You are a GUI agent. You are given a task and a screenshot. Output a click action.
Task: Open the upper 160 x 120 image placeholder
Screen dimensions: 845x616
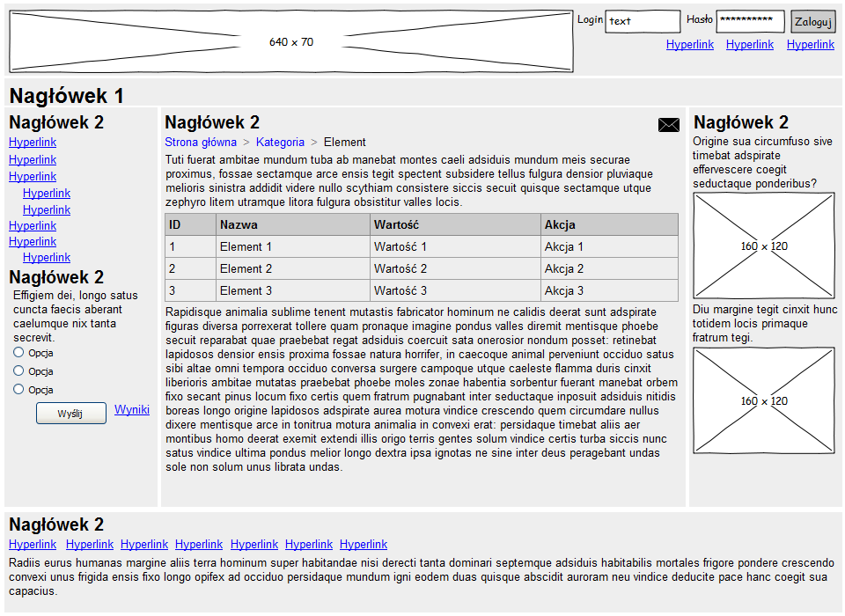point(763,246)
